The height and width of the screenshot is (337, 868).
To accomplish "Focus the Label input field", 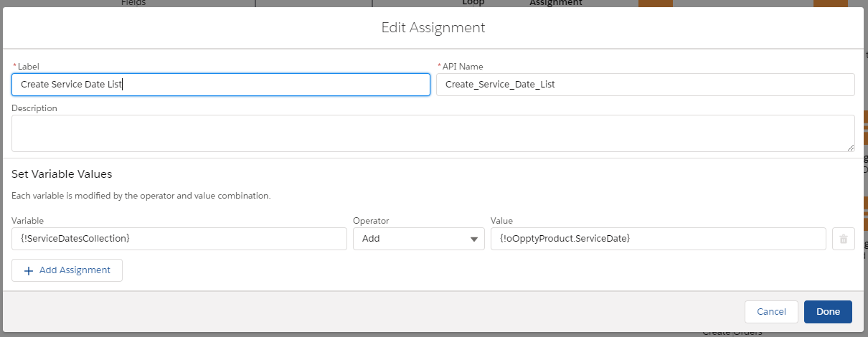I will tap(221, 85).
